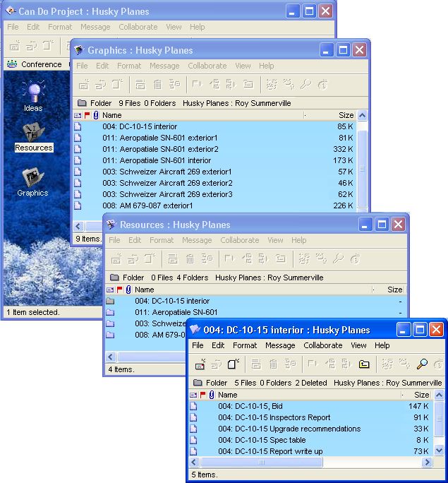
Task: Sort by red flag column in Graphics window
Action: tap(87, 115)
